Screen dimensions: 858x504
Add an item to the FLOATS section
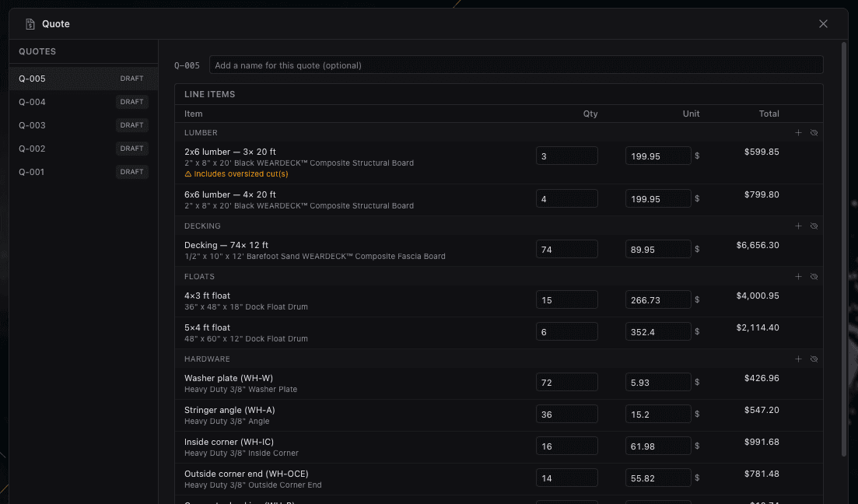click(x=798, y=277)
